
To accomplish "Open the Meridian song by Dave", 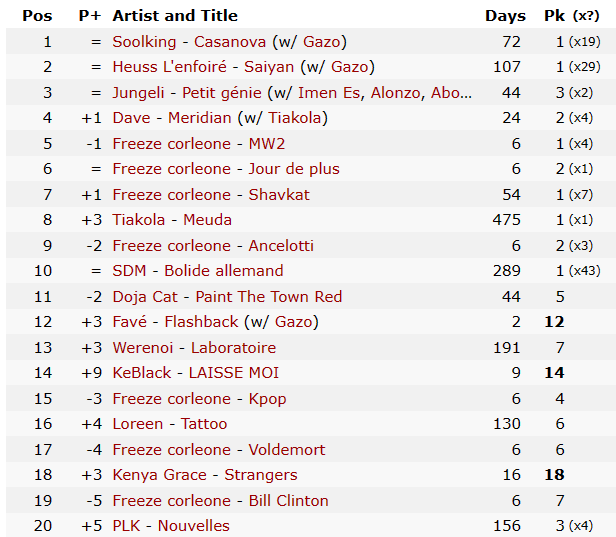I will (200, 118).
